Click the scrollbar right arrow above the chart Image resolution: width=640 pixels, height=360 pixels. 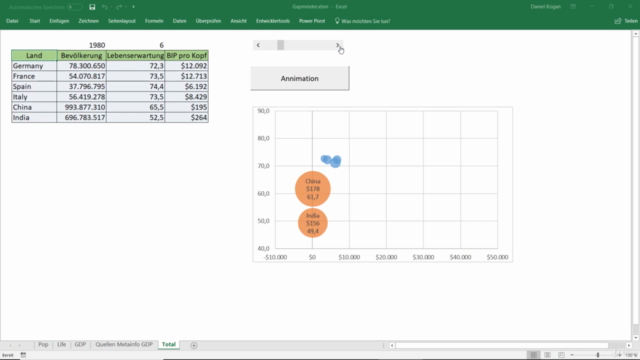click(x=338, y=45)
